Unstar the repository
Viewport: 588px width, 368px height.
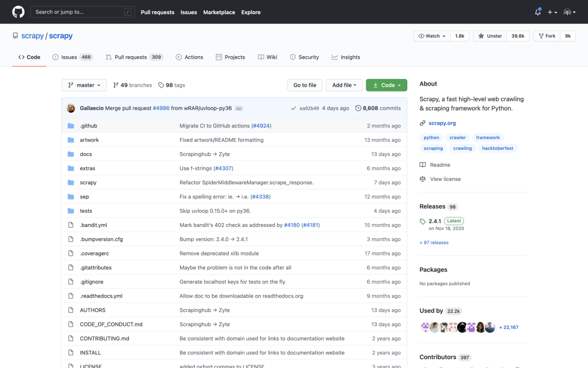490,36
